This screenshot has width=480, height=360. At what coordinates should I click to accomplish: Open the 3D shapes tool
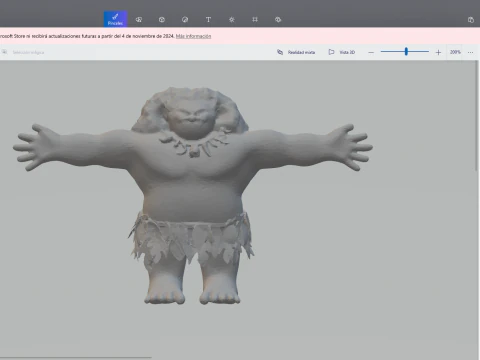pos(162,20)
